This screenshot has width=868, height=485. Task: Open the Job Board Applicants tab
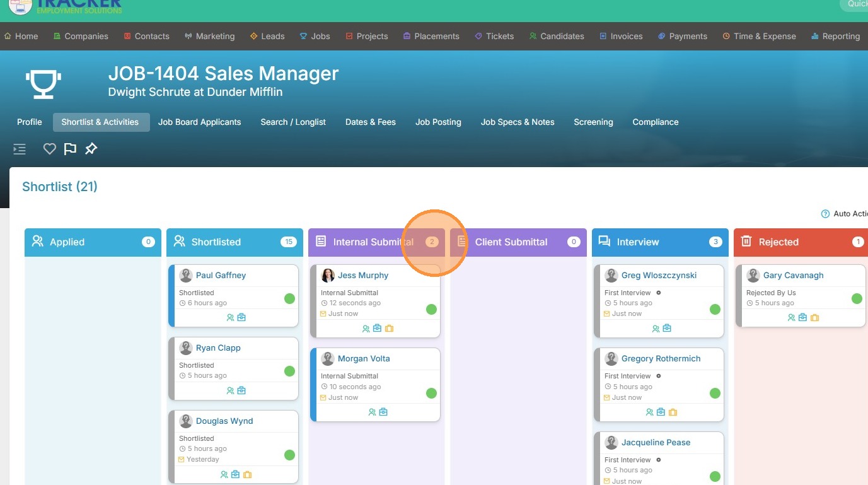(200, 122)
